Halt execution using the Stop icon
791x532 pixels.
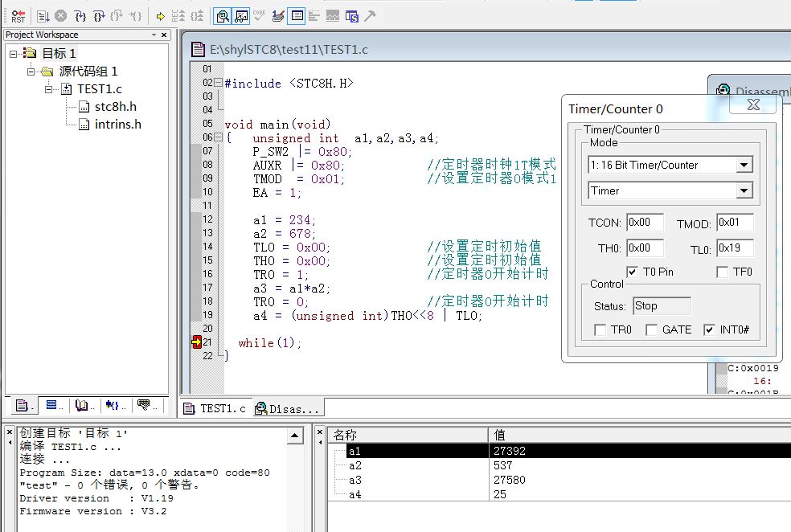(60, 15)
